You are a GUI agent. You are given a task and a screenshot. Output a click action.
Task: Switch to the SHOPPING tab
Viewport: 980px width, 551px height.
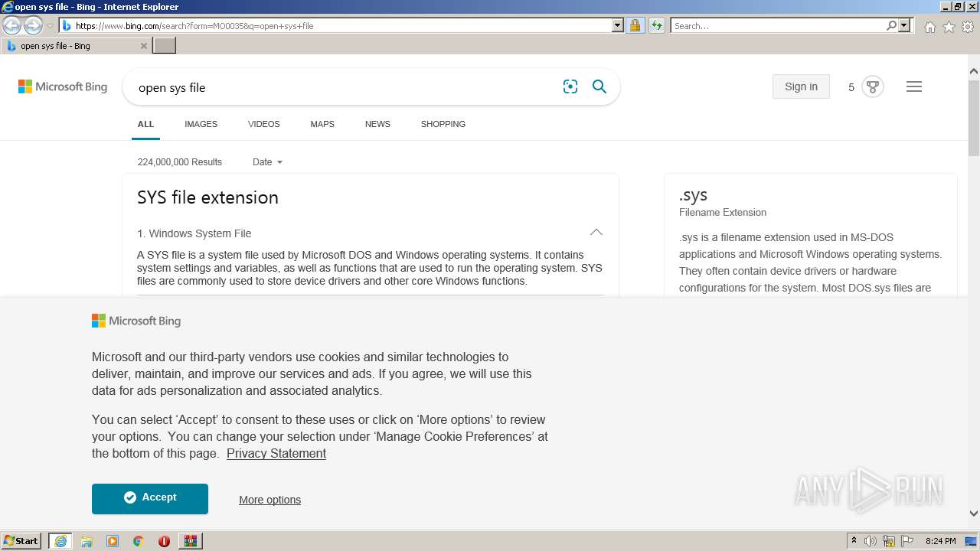(x=443, y=124)
